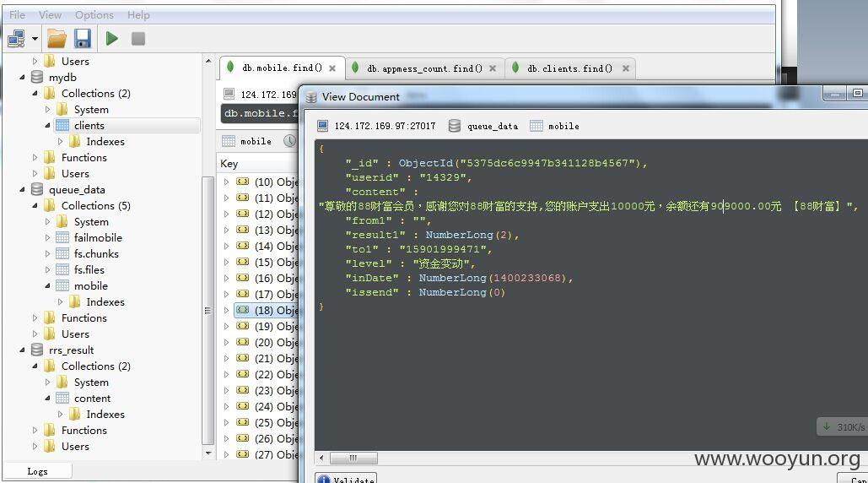Select the queue_data database icon
Image resolution: width=868 pixels, height=483 pixels.
[37, 189]
